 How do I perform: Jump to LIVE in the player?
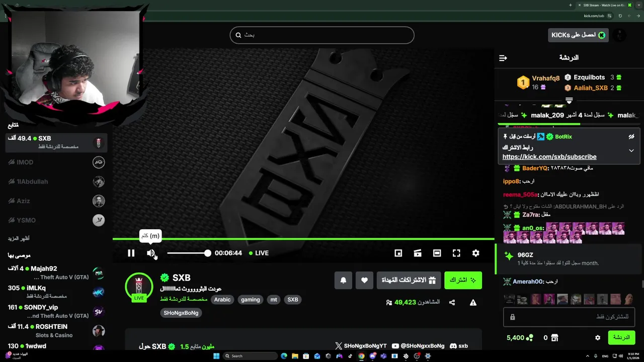[x=259, y=253]
